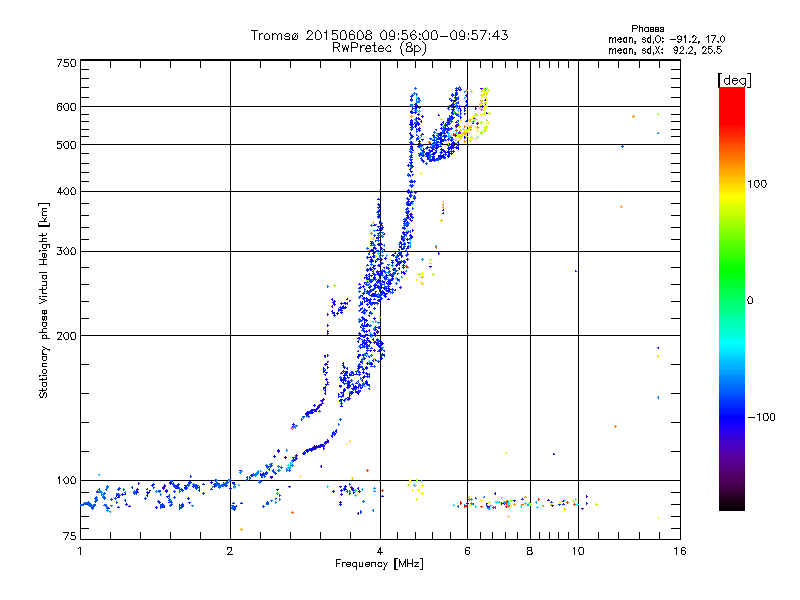Click the y-axis label '400'
The width and height of the screenshot is (800, 600).
[66, 192]
